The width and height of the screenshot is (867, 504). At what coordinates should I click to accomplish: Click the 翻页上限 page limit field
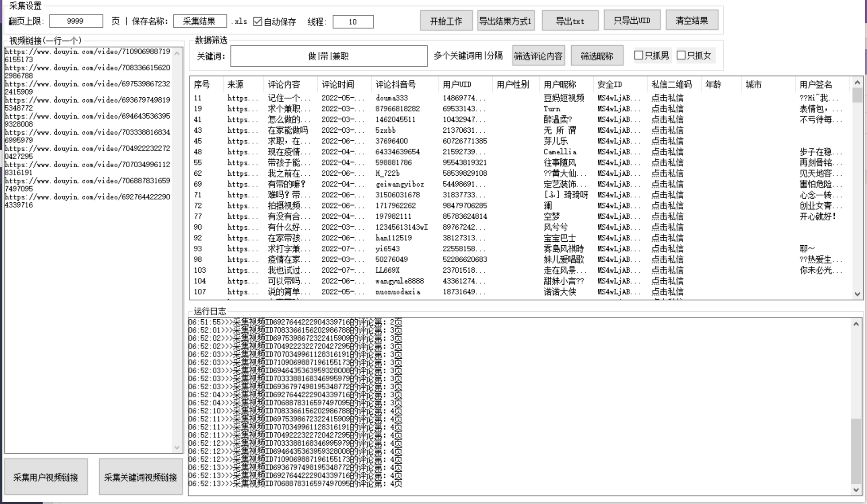click(75, 21)
